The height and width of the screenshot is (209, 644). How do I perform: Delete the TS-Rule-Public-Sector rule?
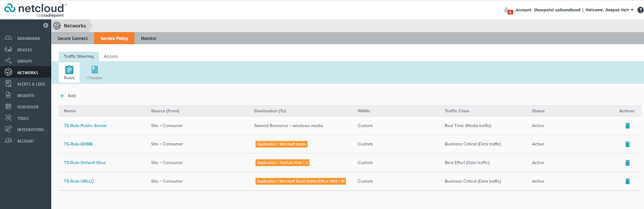pyautogui.click(x=627, y=126)
